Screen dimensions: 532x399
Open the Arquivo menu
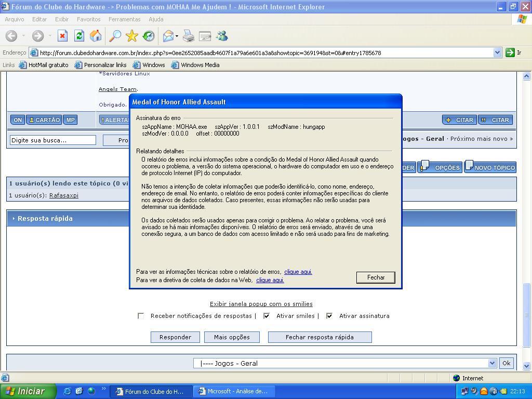(14, 19)
